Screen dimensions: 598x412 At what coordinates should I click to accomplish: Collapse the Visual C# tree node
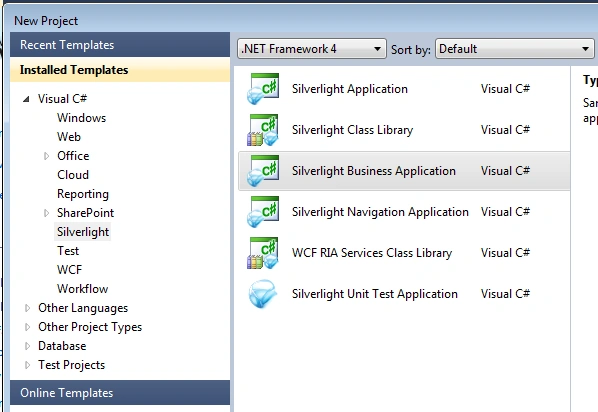tap(26, 99)
